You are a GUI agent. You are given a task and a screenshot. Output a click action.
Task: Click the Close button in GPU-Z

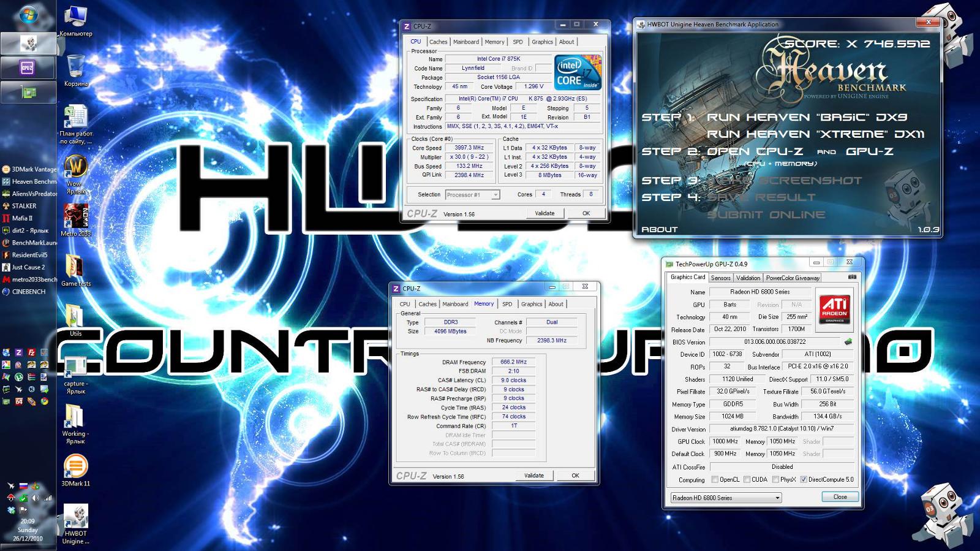point(840,497)
